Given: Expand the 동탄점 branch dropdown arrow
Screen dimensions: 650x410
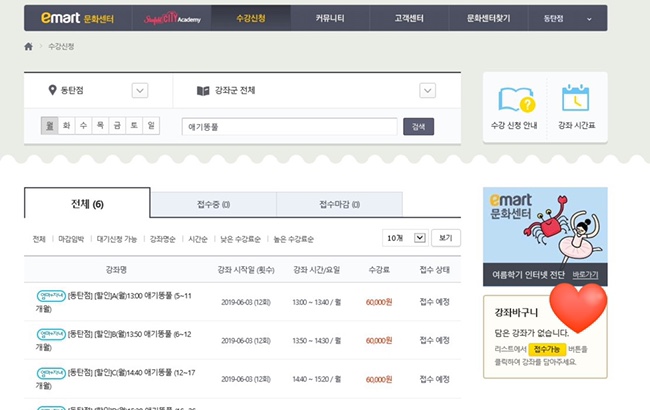Looking at the screenshot, I should coord(140,90).
